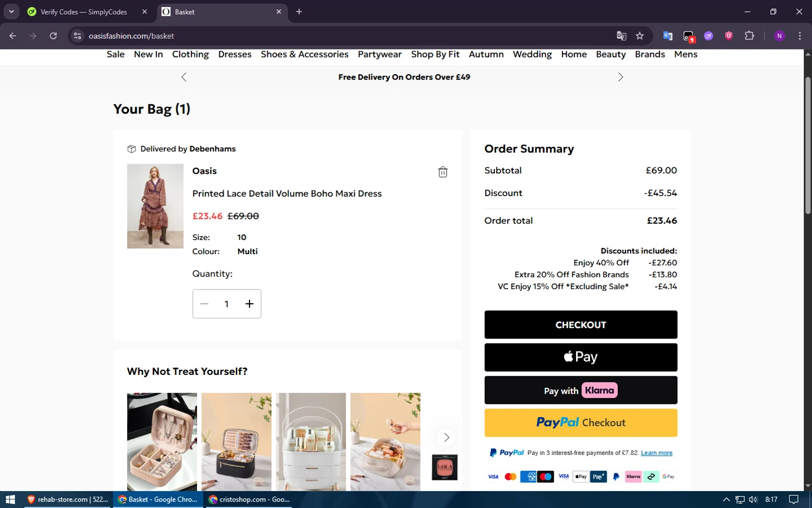Open Sale menu
The width and height of the screenshot is (812, 508).
(116, 54)
